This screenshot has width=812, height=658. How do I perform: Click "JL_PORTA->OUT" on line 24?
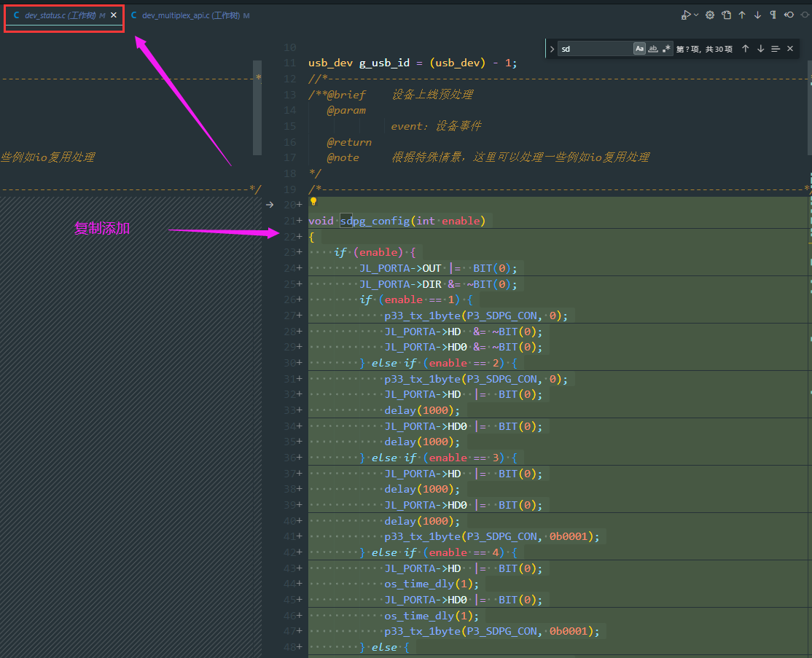(x=400, y=268)
